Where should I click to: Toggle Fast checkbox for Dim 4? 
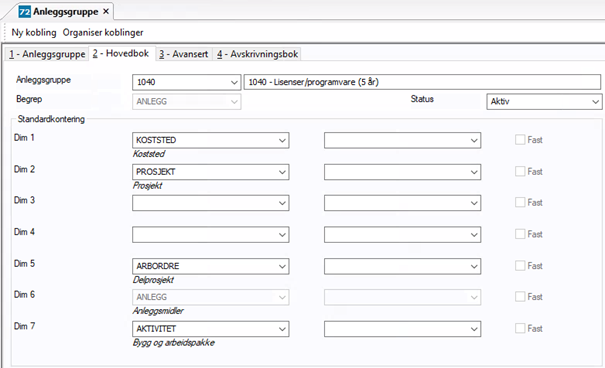520,234
